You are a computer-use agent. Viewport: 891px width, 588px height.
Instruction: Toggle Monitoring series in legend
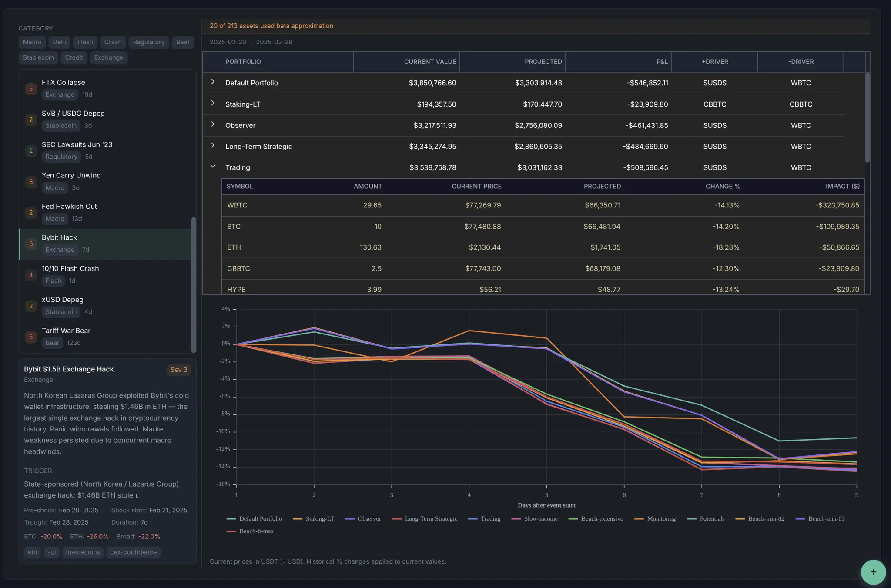(655, 519)
